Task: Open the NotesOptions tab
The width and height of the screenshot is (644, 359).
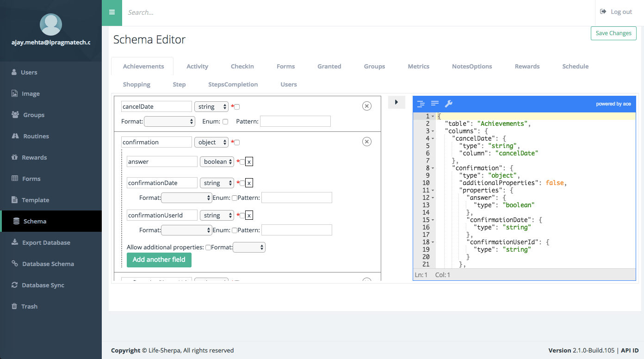Action: tap(472, 66)
